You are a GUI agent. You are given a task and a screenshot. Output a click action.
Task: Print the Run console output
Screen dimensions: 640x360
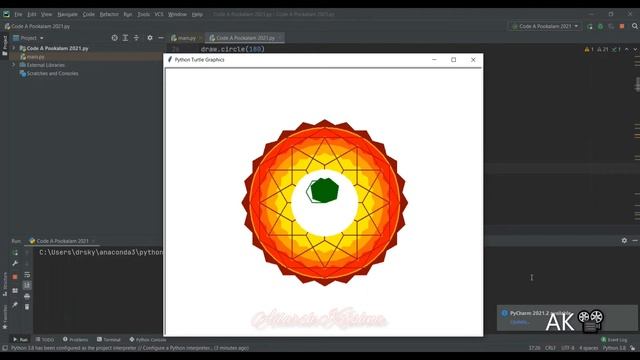[27, 296]
